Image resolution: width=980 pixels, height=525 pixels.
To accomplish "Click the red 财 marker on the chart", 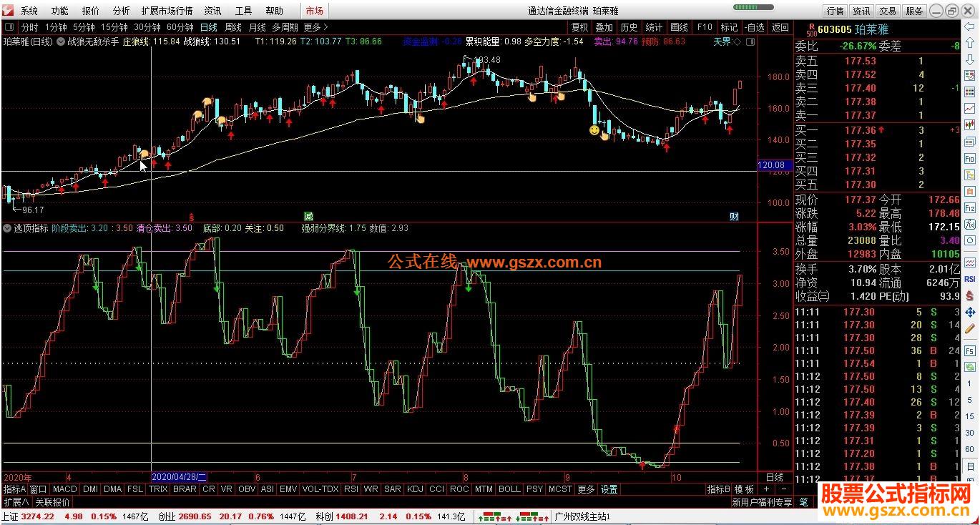I will coord(734,216).
